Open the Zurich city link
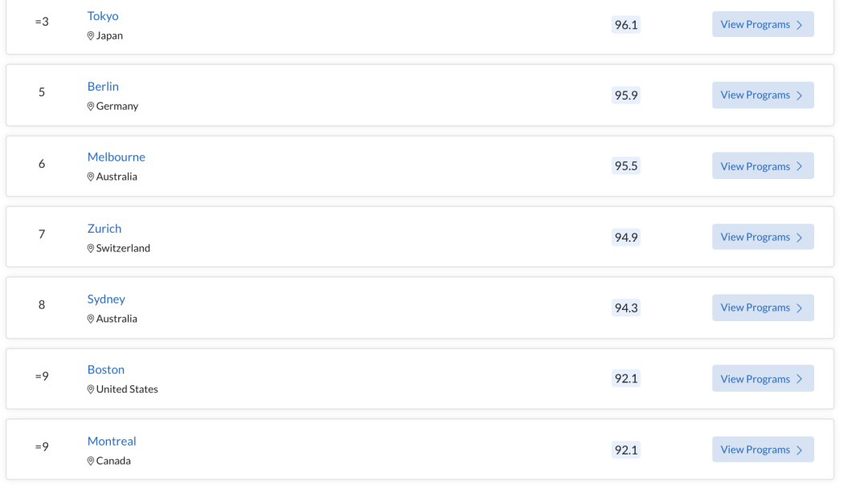The height and width of the screenshot is (489, 868). pyautogui.click(x=104, y=229)
